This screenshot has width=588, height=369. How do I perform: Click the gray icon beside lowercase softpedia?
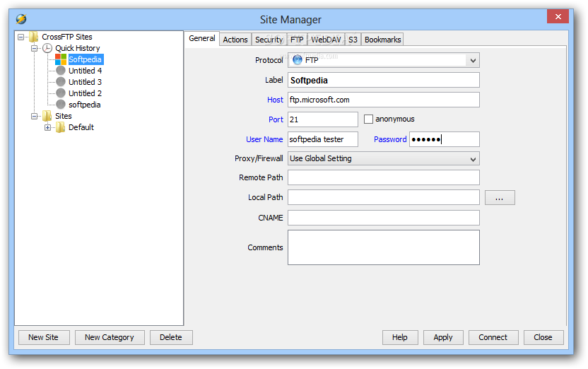click(x=61, y=104)
